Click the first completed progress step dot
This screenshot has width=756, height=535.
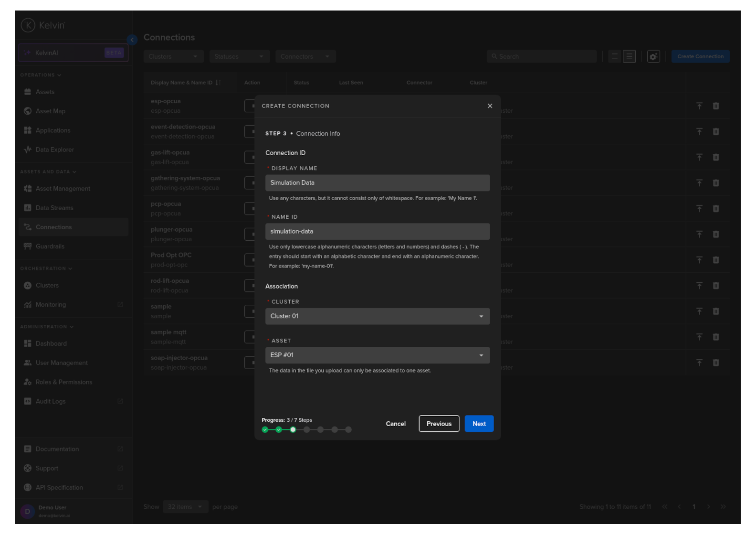[265, 430]
